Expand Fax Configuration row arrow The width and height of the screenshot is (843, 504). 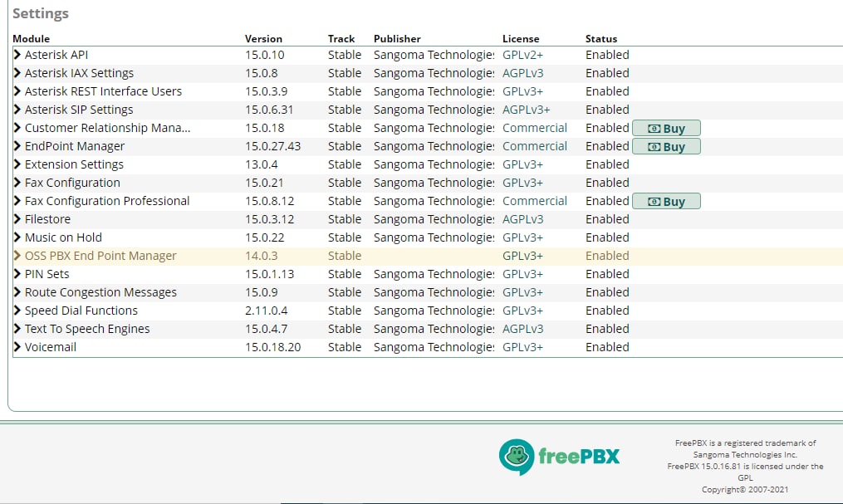17,183
